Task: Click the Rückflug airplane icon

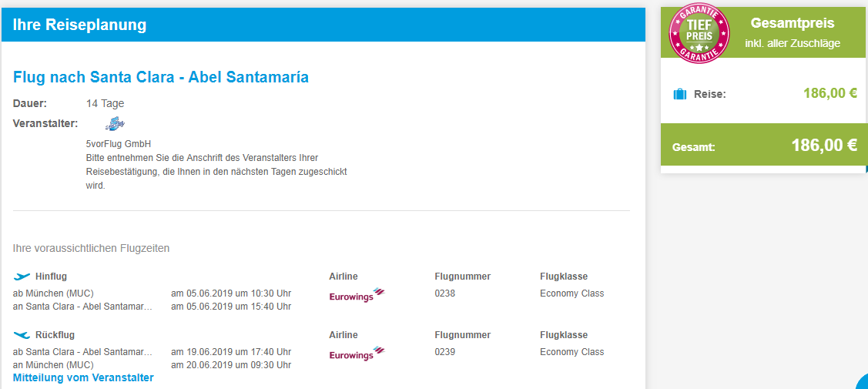Action: 22,335
